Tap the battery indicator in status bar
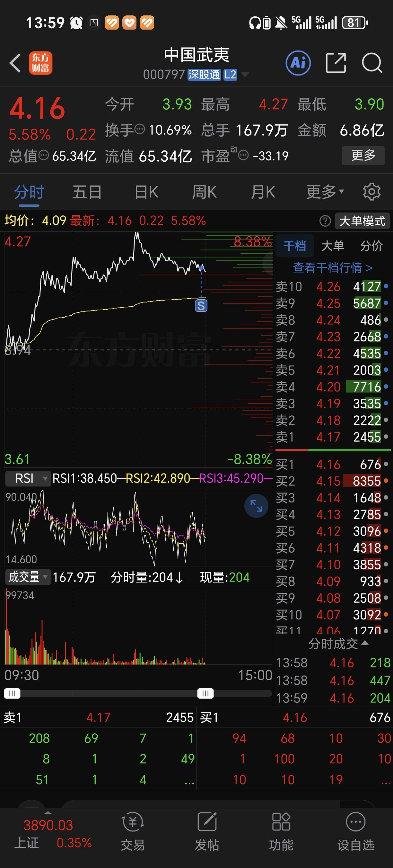 (355, 23)
